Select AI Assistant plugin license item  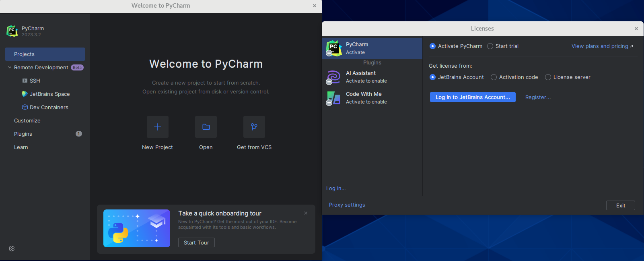tap(372, 77)
